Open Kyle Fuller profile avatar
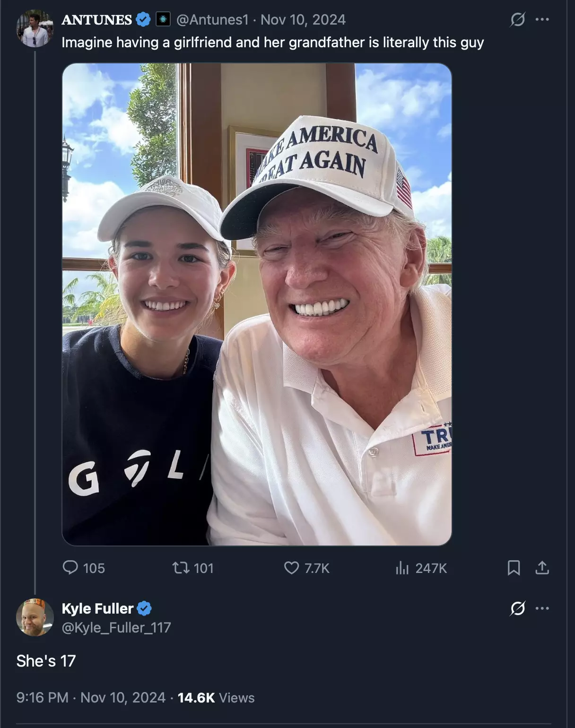This screenshot has height=728, width=575. [35, 617]
